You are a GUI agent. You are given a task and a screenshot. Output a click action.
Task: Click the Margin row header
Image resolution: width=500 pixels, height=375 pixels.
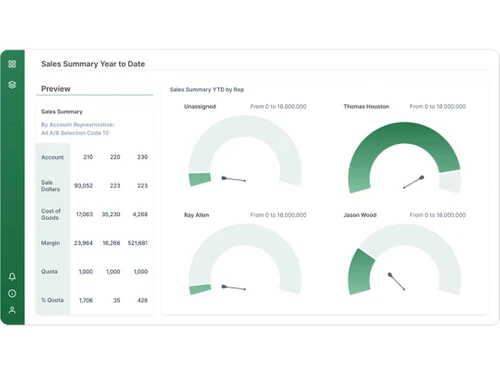[50, 243]
